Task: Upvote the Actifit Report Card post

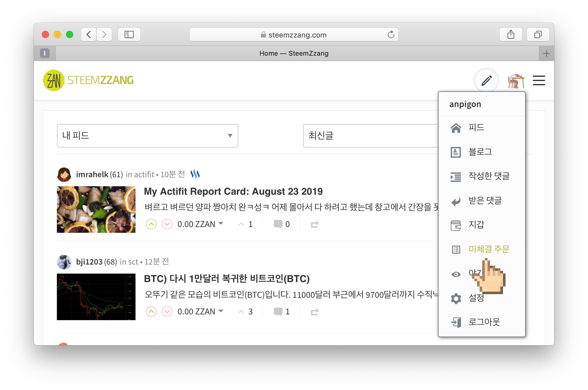Action: (x=151, y=224)
